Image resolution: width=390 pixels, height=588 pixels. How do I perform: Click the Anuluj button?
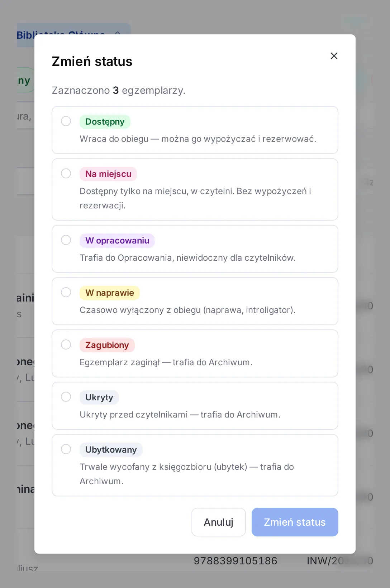[218, 522]
